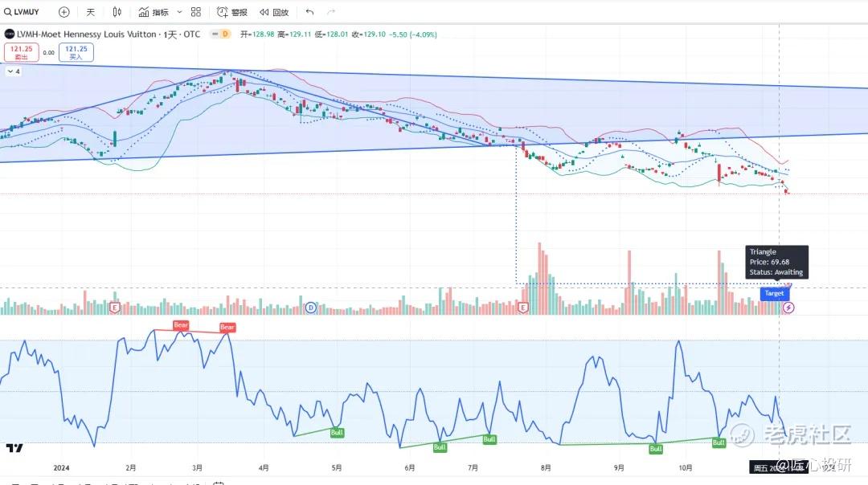Image resolution: width=868 pixels, height=485 pixels.
Task: Start 回放 bar replay
Action: [274, 11]
